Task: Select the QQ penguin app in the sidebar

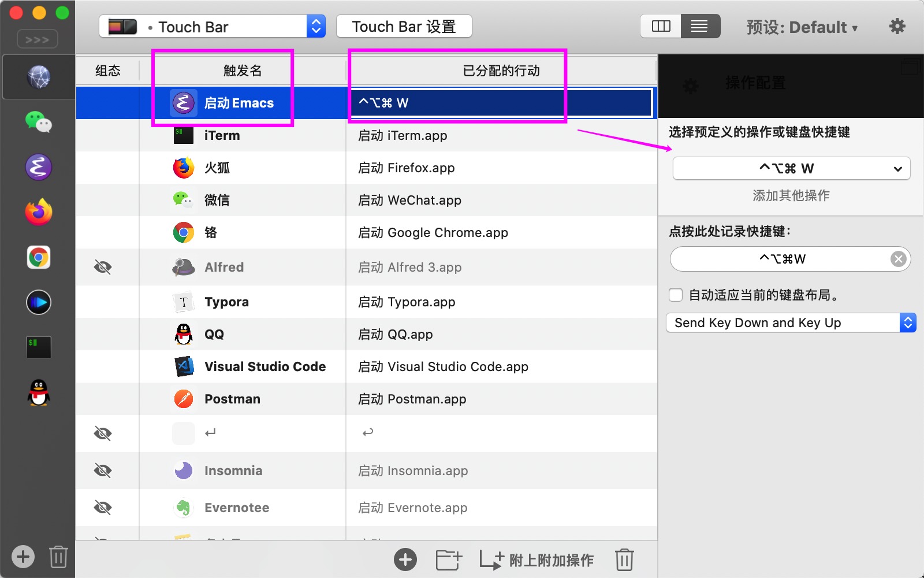Action: 39,392
